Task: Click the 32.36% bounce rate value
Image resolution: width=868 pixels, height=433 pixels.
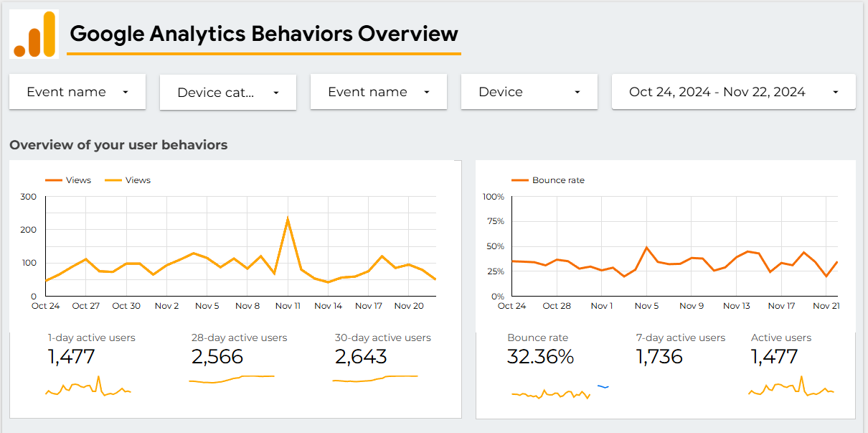Action: (x=541, y=357)
